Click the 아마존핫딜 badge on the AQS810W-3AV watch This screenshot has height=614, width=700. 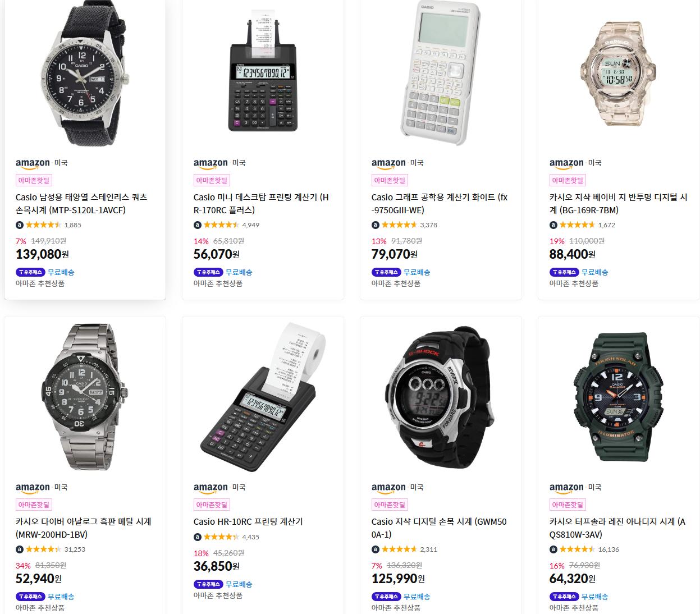[x=568, y=505]
